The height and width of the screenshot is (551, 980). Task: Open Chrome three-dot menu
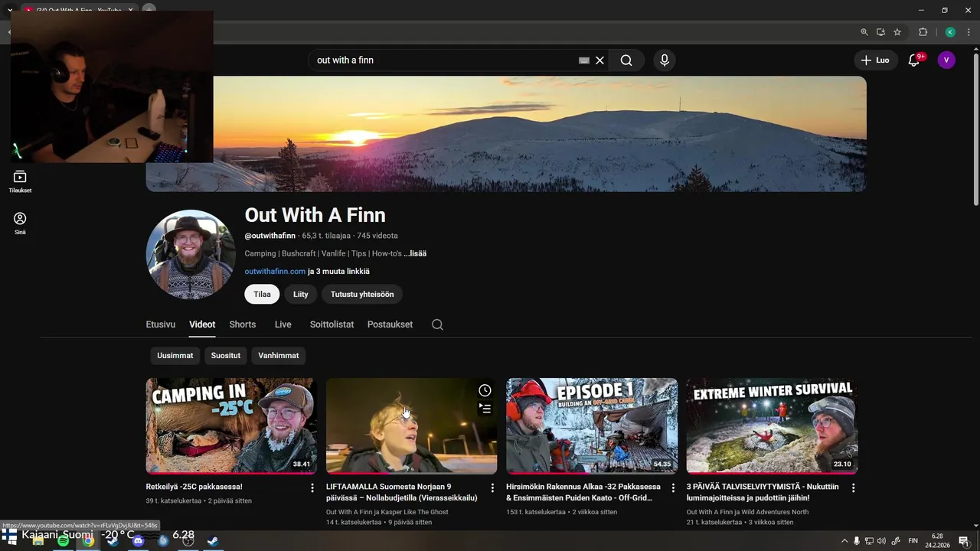969,32
